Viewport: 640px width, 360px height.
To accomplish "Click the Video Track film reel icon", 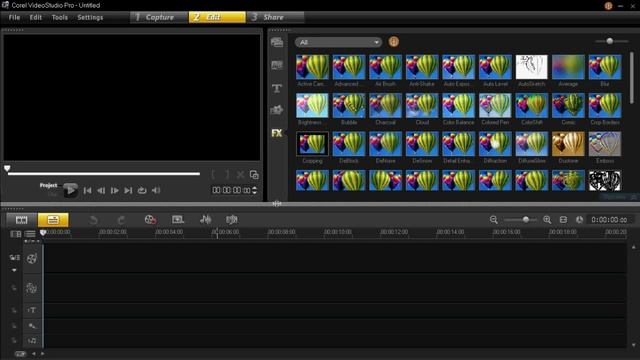I will coord(31,258).
